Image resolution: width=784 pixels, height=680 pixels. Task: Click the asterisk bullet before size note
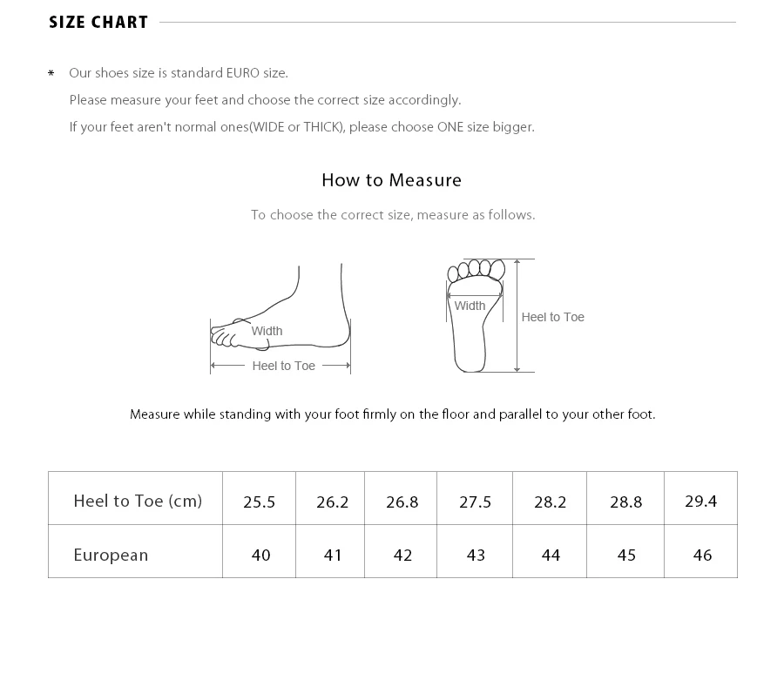(x=51, y=74)
